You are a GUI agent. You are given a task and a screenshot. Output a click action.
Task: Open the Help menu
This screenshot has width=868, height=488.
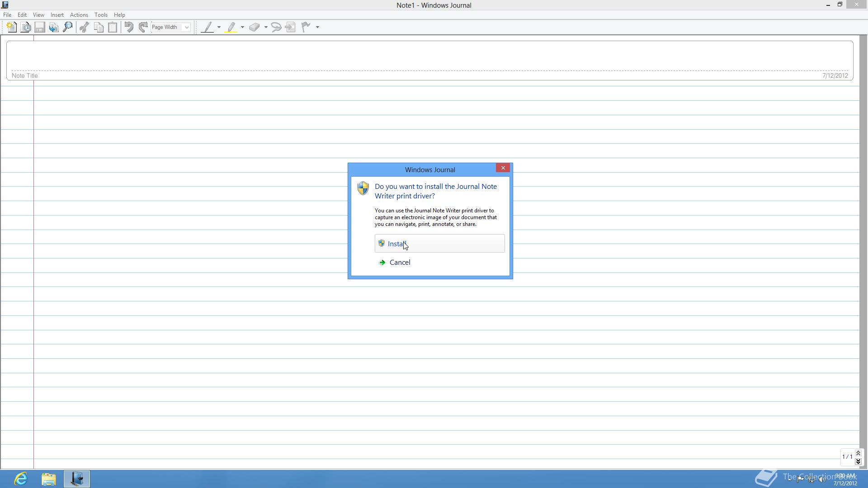click(119, 15)
